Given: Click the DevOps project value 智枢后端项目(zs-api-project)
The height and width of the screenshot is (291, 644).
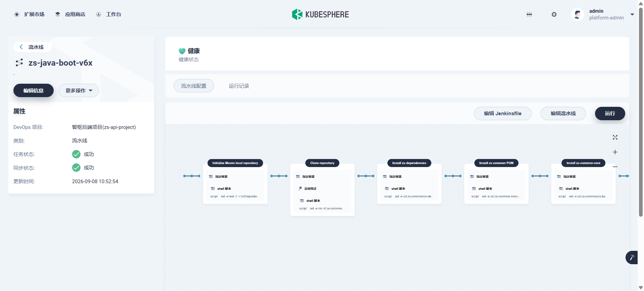Looking at the screenshot, I should tap(104, 127).
